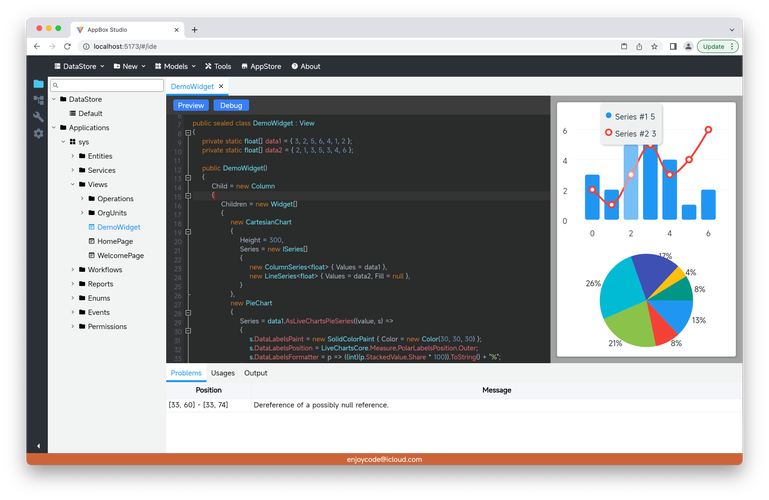
Task: Click the browser share icon
Action: tap(639, 46)
